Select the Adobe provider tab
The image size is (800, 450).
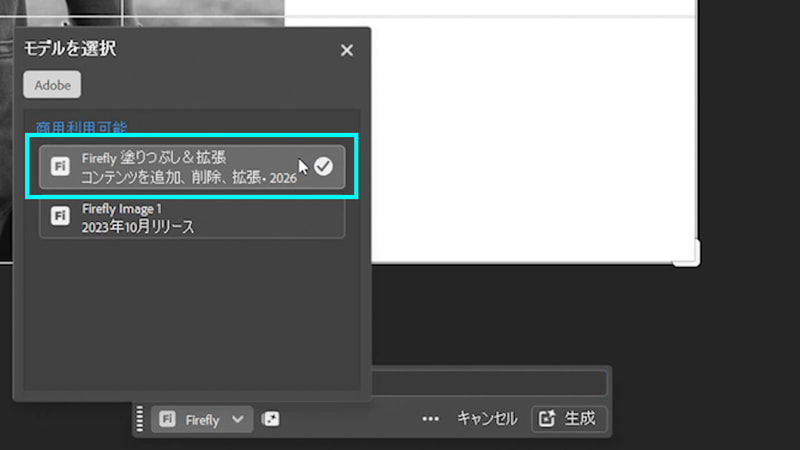coord(52,85)
